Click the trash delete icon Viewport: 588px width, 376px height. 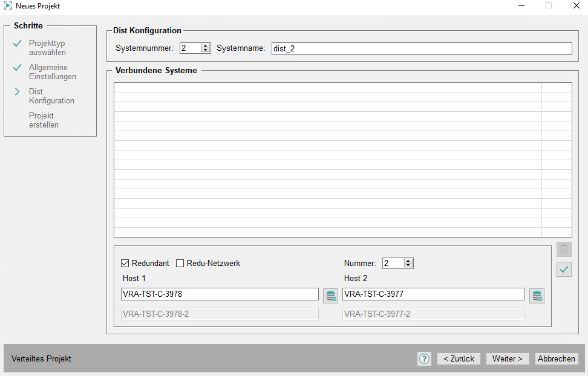564,249
